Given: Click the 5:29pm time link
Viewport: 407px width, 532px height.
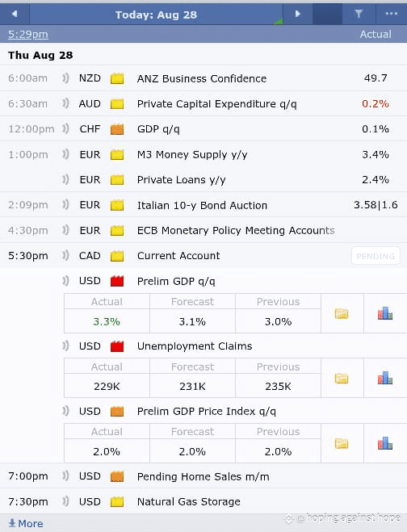Looking at the screenshot, I should pyautogui.click(x=28, y=34).
